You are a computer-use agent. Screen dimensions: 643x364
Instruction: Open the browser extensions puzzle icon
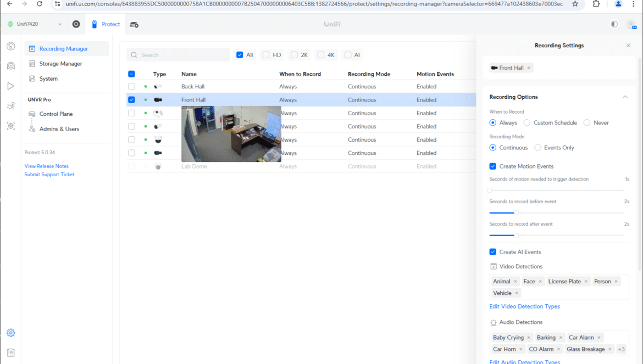tap(596, 4)
